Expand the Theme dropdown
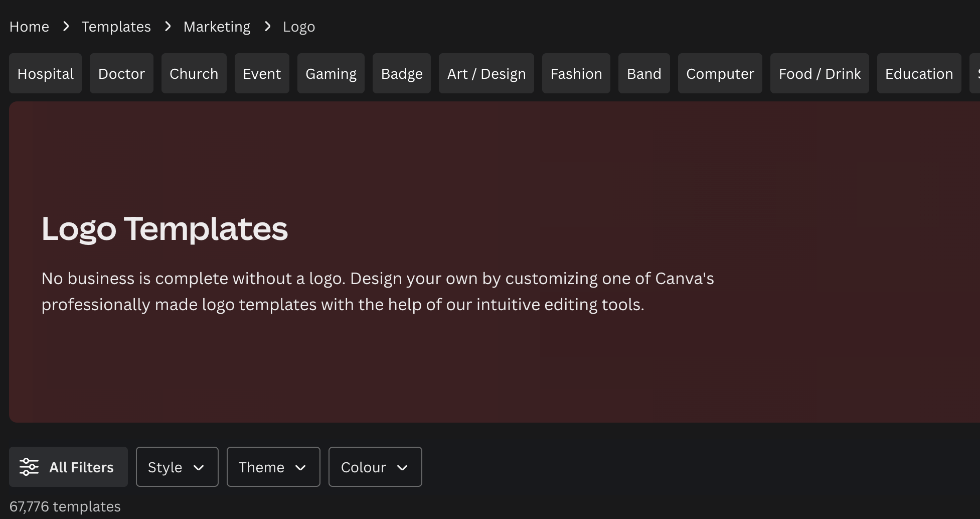 [x=273, y=467]
